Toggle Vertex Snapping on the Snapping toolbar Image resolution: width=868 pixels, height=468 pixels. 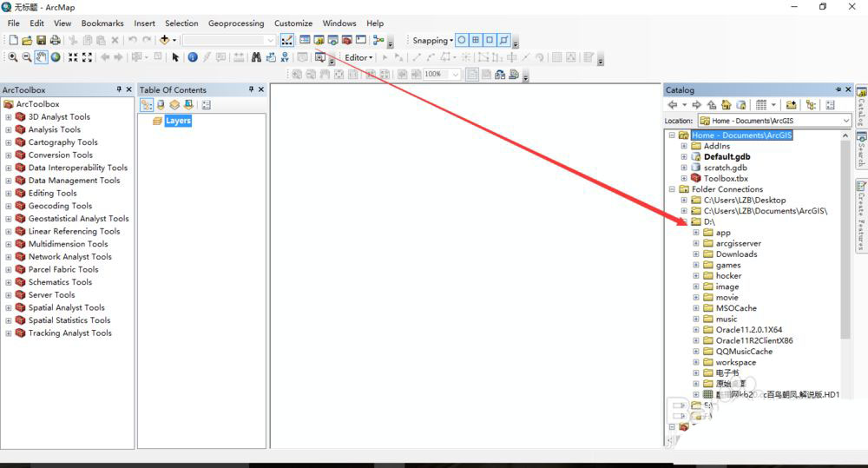pos(490,40)
